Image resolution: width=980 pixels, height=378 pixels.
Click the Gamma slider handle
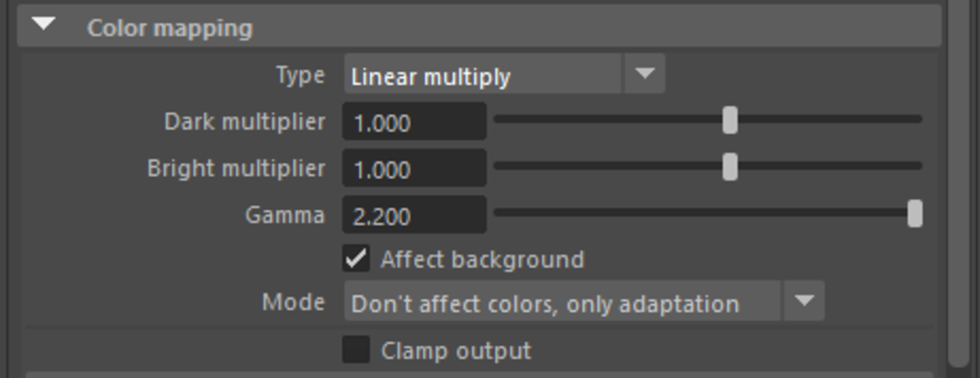coord(915,213)
